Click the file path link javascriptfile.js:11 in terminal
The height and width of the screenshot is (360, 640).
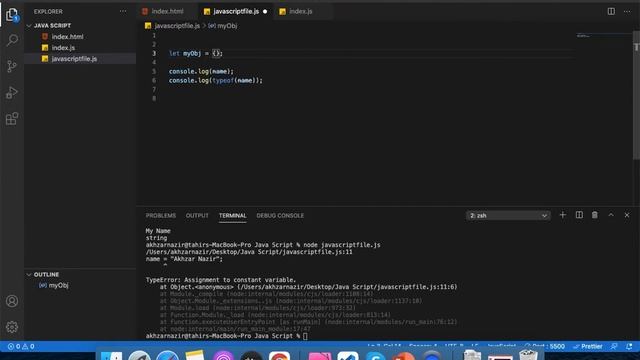[x=249, y=252]
